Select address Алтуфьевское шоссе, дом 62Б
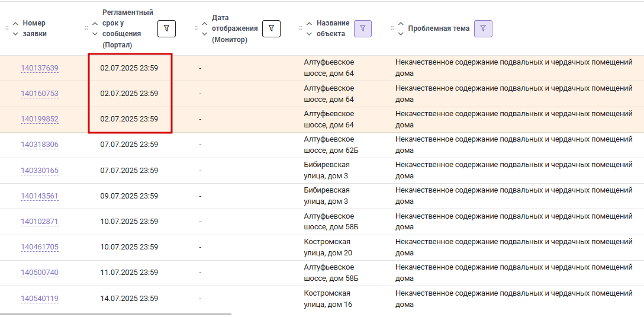The height and width of the screenshot is (317, 644). pos(331,145)
